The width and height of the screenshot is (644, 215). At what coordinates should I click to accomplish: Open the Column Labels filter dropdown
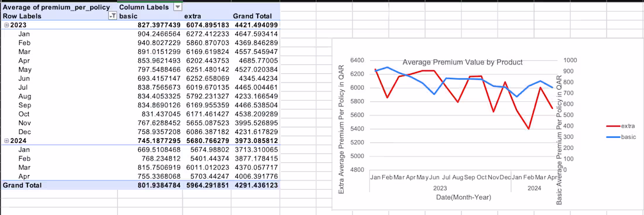(177, 7)
